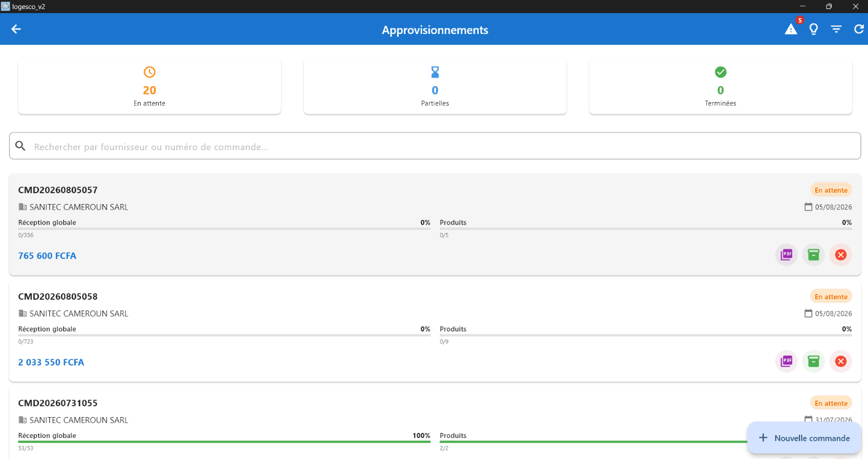Open order CMD20260731055
Image resolution: width=868 pixels, height=459 pixels.
pos(435,423)
